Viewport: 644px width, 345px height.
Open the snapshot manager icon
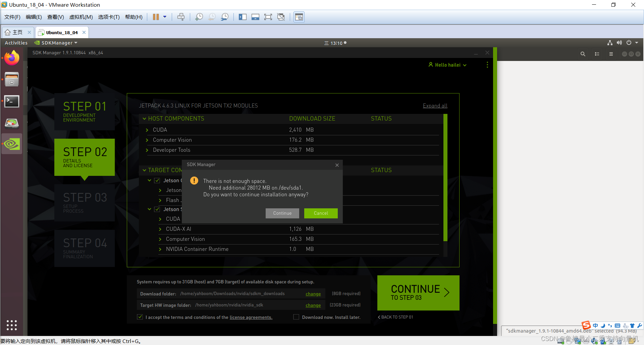(225, 17)
